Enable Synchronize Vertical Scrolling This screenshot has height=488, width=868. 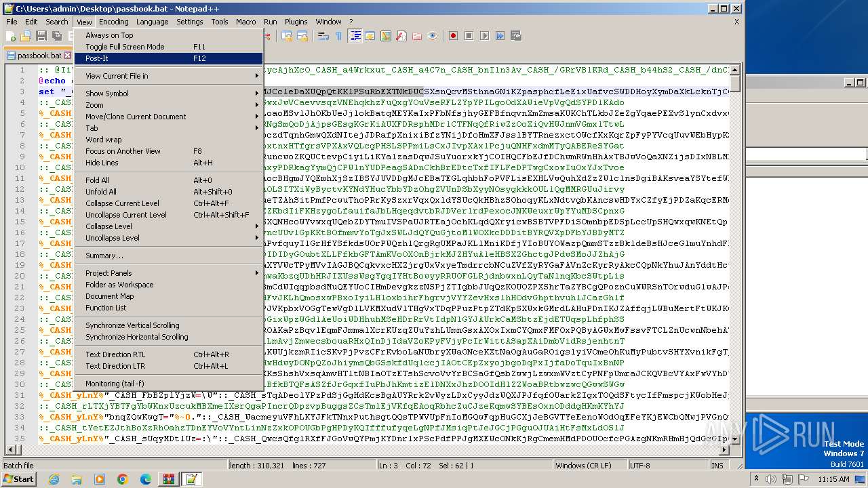tap(132, 325)
